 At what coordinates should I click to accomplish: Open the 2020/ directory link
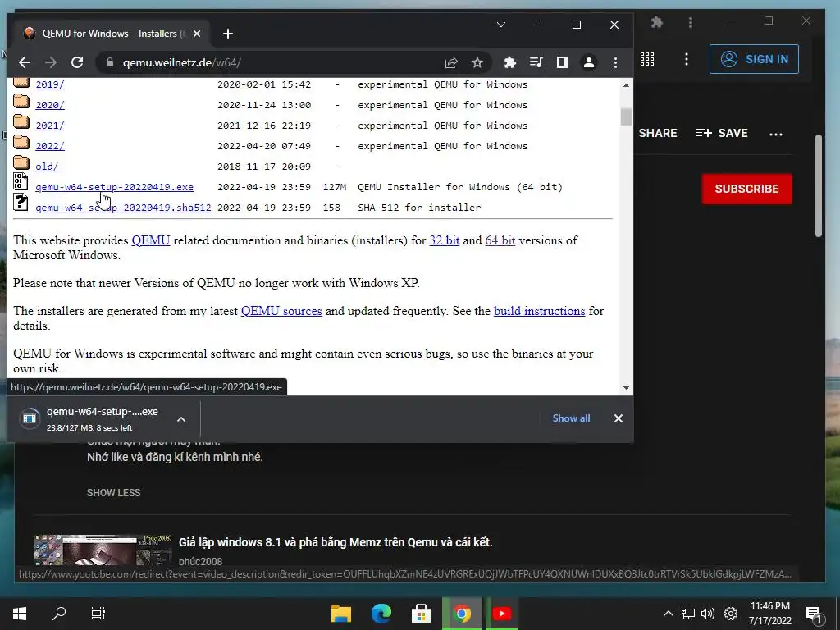(50, 105)
